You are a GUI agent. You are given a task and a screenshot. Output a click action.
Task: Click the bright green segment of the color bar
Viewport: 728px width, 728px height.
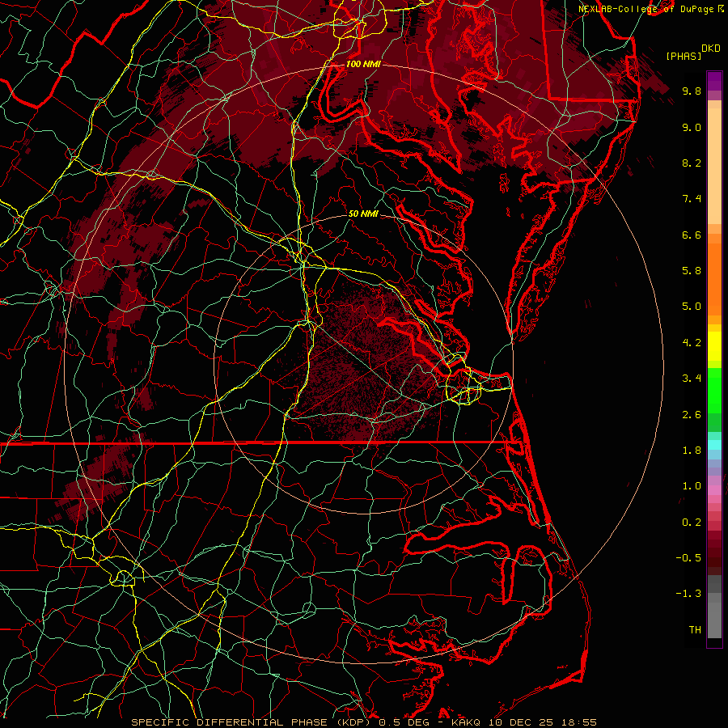(x=714, y=390)
